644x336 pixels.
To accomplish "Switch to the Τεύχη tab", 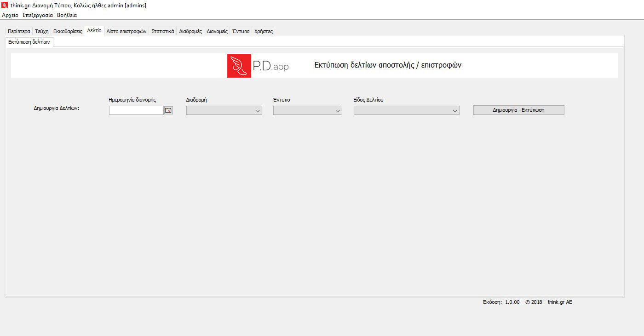I will [x=41, y=31].
